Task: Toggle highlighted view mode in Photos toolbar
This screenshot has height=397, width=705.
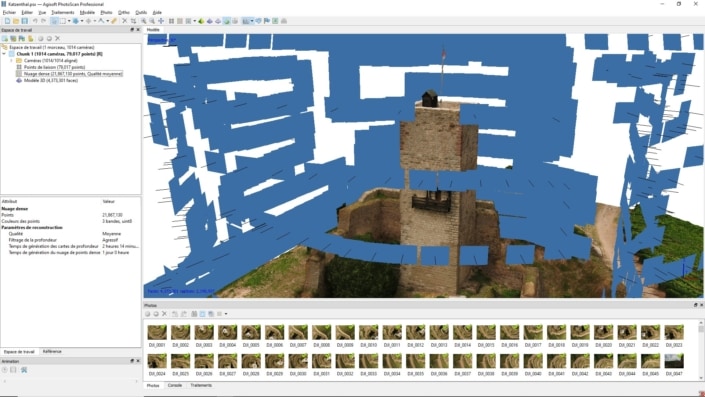Action: pos(202,314)
